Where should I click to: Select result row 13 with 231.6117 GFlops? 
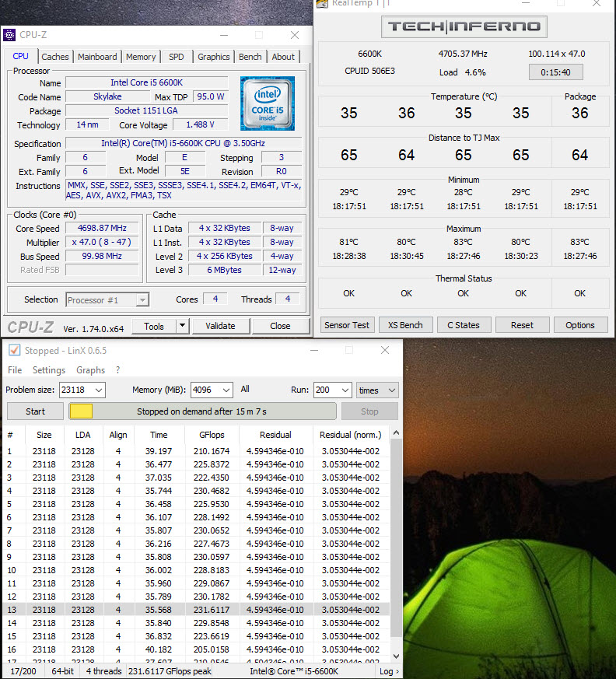click(196, 609)
